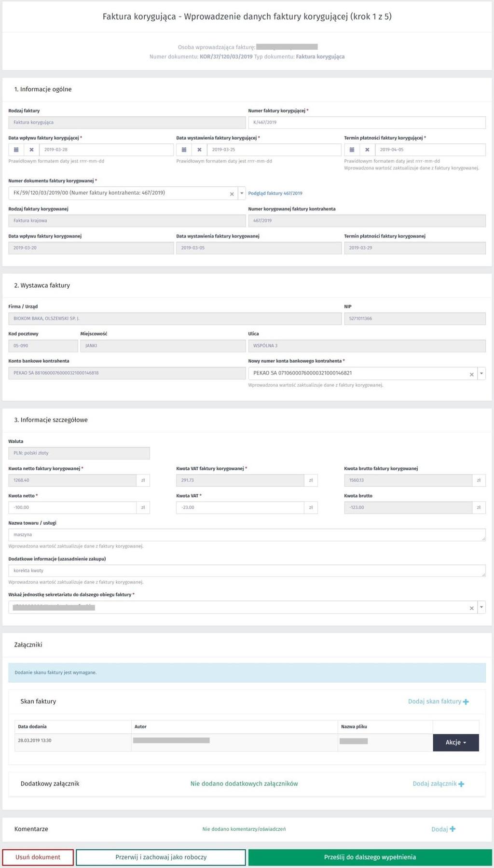Focus the Numer faktury korygującej field
The width and height of the screenshot is (494, 868).
[x=367, y=123]
